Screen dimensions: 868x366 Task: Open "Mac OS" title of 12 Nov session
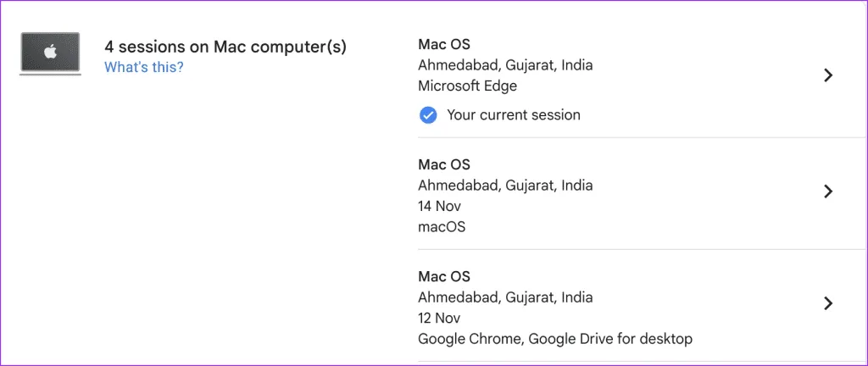(x=444, y=277)
